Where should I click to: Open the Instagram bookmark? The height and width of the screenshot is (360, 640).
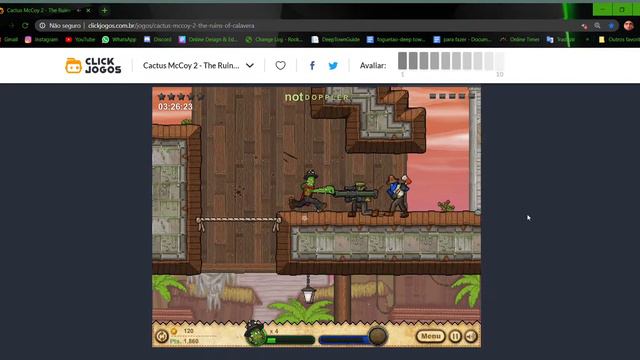coord(41,40)
